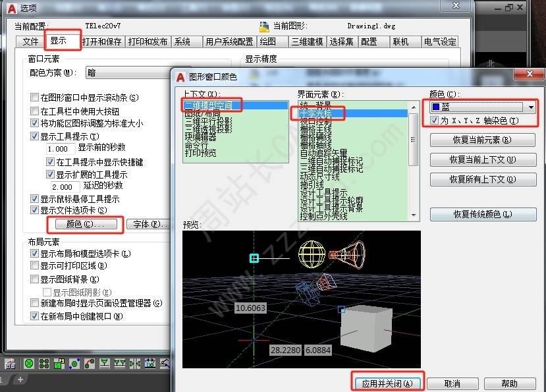Click the 应用并关闭 button
Screen dimensions: 546x392
pyautogui.click(x=387, y=383)
